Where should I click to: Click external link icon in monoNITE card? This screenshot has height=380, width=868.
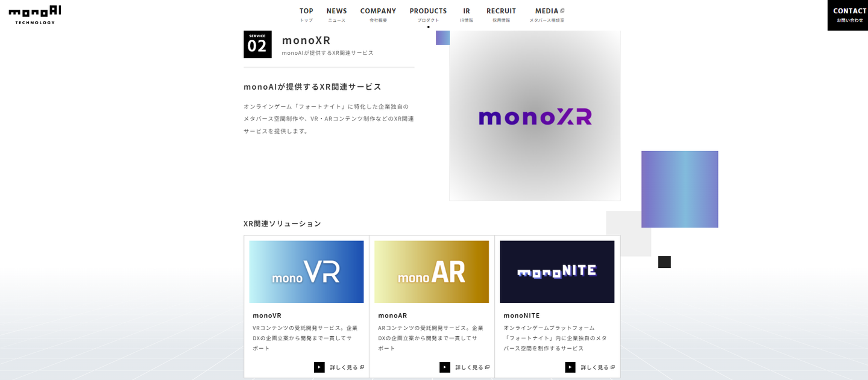click(612, 367)
